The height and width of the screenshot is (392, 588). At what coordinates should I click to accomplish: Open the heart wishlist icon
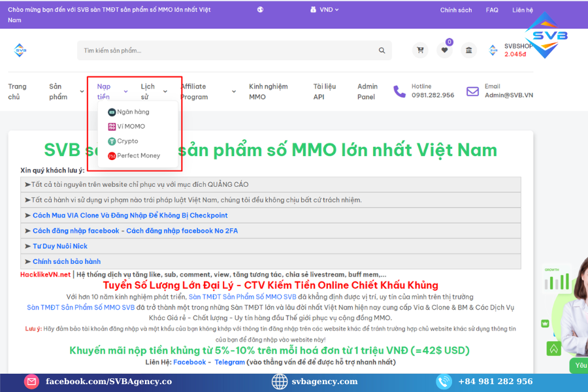click(444, 50)
